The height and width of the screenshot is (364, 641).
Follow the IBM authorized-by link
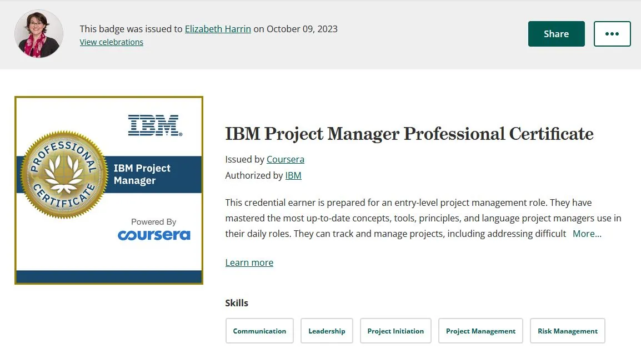[x=293, y=175]
